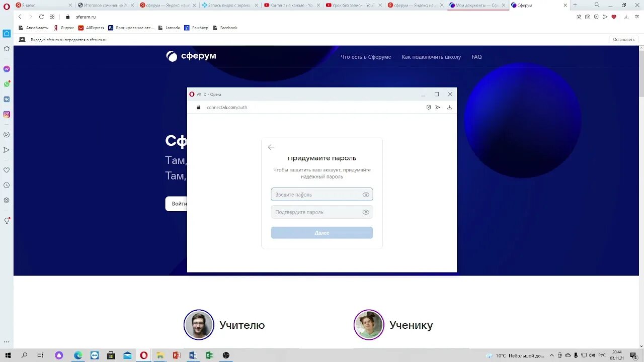Open downloads icon in main browser toolbar

pos(626,17)
